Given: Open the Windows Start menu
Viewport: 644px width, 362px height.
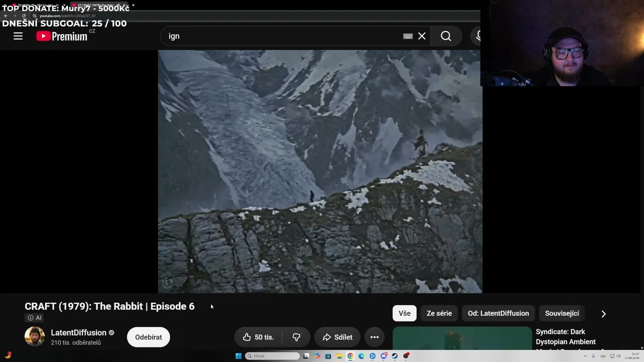Looking at the screenshot, I should coord(238,356).
